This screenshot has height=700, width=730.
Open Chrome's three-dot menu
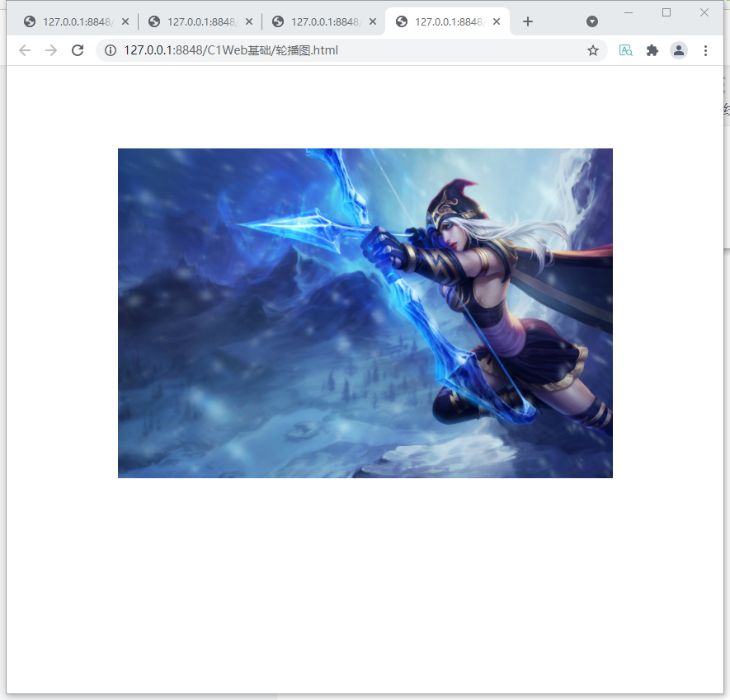pyautogui.click(x=706, y=50)
